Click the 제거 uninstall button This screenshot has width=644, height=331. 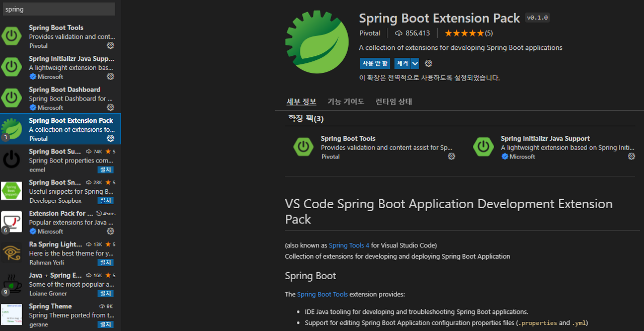pos(403,63)
